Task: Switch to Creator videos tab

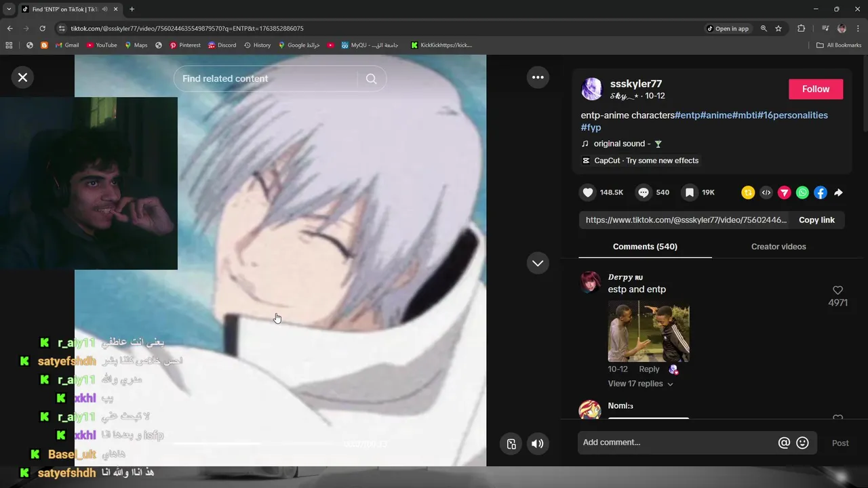Action: [778, 247]
